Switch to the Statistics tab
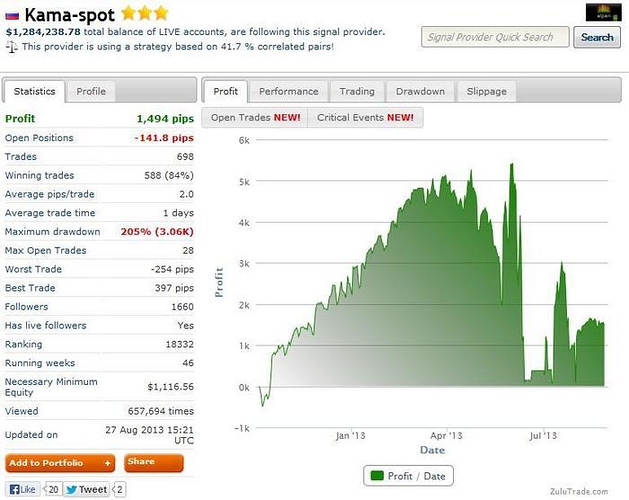This screenshot has height=500, width=629. pos(34,91)
